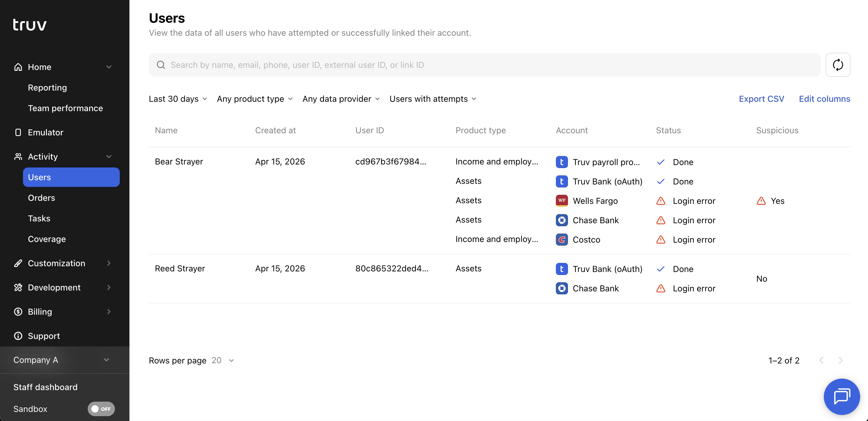
Task: Open Edit columns
Action: (x=824, y=98)
